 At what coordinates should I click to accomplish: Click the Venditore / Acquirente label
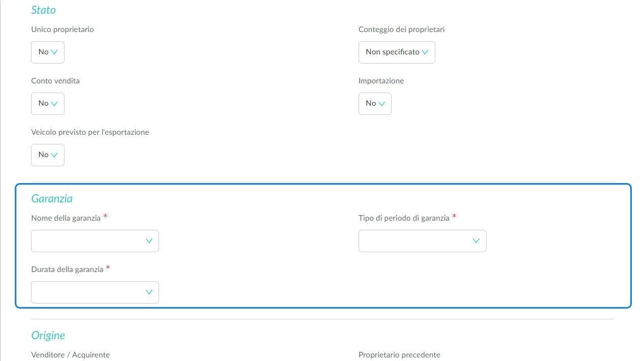[71, 355]
